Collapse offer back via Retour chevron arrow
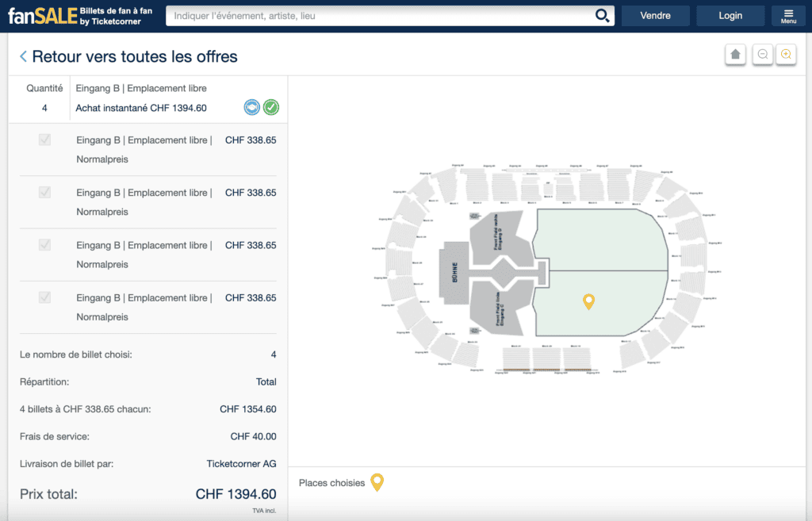Image resolution: width=812 pixels, height=521 pixels. point(22,56)
